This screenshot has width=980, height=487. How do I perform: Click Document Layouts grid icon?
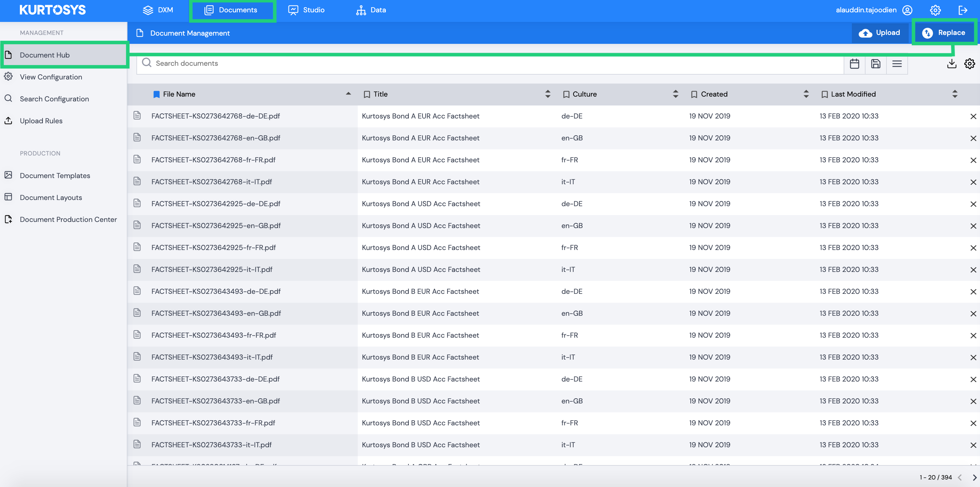click(8, 197)
